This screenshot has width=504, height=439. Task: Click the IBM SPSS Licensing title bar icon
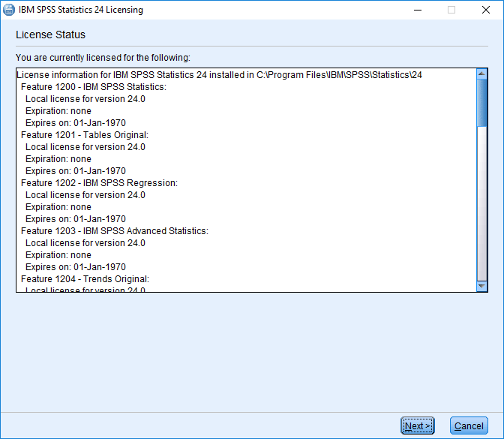click(9, 10)
